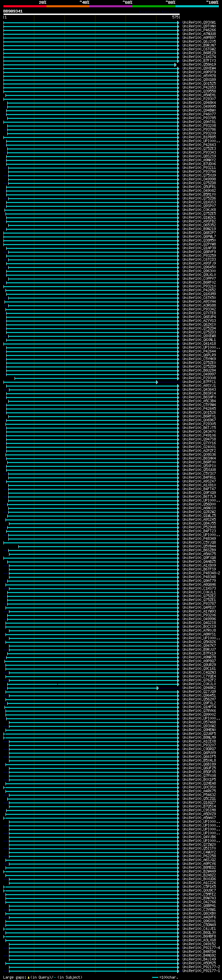Image resolution: width=222 pixels, height=980 pixels.
Task: Select the UniRef100_O65352 label
Action: pos(199,225)
